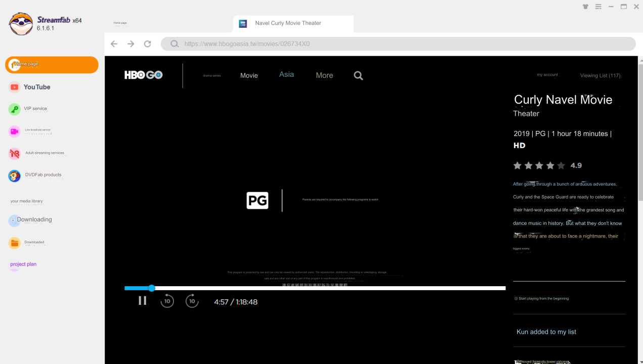Open the Home page sidebar item

52,65
